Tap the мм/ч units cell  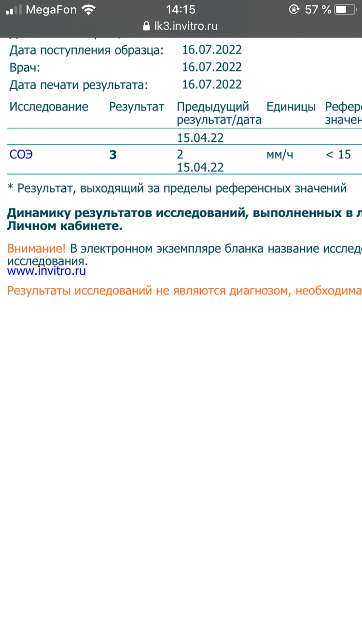tap(280, 155)
